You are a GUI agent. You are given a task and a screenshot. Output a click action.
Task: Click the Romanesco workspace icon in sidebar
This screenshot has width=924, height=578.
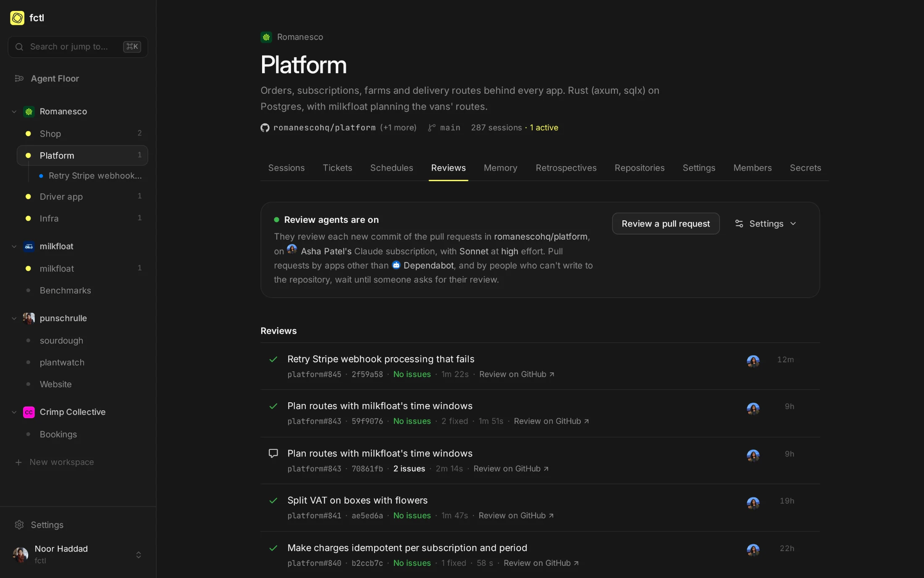click(x=29, y=111)
